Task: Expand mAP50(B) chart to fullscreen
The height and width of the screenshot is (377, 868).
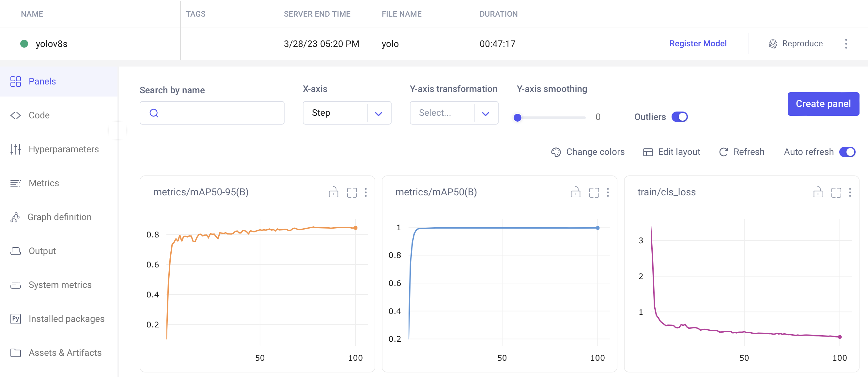Action: (x=594, y=192)
